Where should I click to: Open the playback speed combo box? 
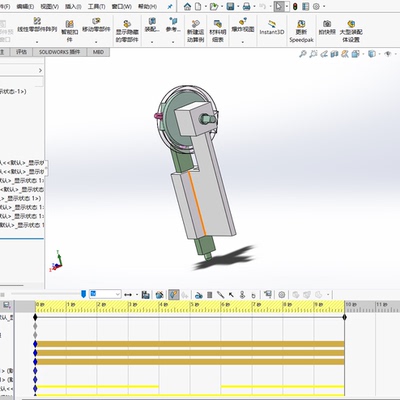pos(105,294)
